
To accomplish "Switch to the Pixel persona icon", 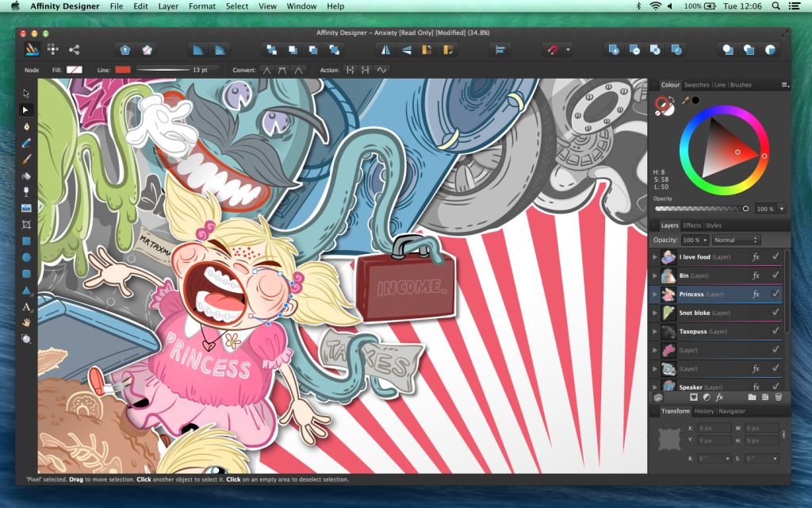I will tap(53, 49).
